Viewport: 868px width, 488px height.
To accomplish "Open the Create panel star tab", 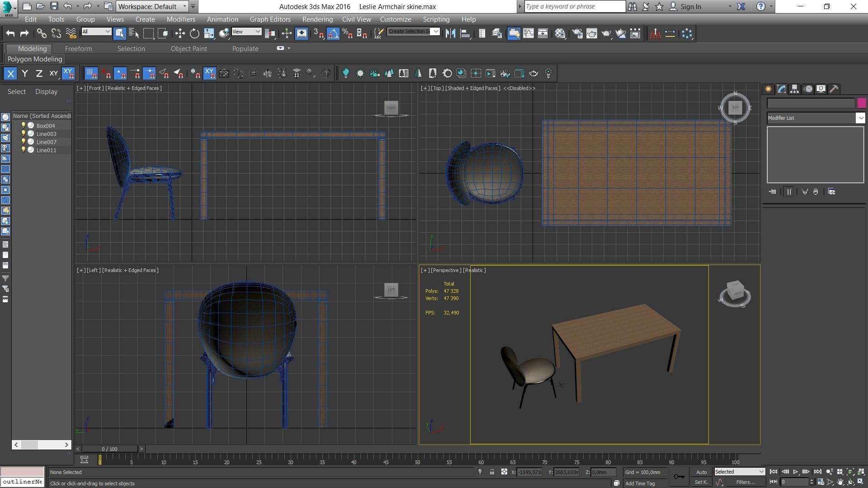I will pos(768,89).
